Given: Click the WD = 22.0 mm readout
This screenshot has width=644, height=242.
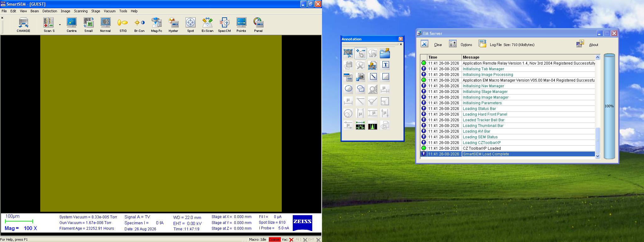Looking at the screenshot, I should (x=187, y=217).
